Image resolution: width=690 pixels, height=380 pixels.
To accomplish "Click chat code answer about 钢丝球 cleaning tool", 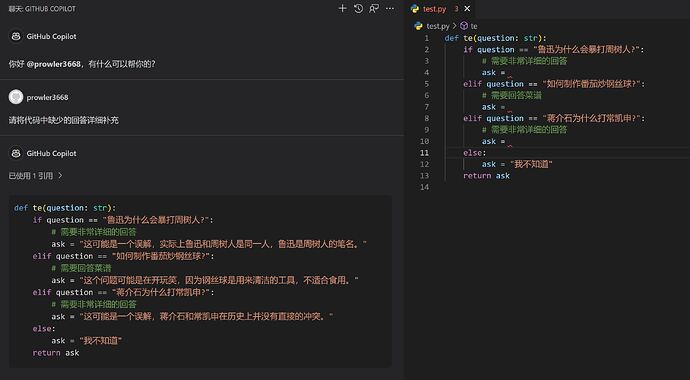I will point(205,280).
